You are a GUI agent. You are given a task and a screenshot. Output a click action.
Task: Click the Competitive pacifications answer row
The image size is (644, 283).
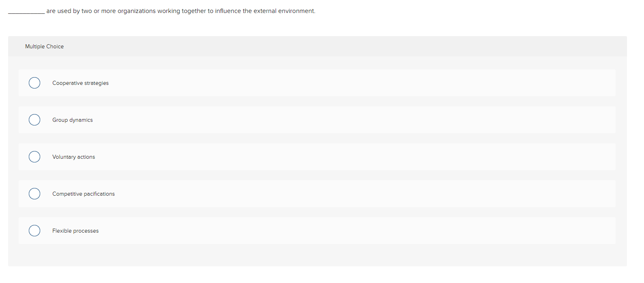(x=284, y=194)
